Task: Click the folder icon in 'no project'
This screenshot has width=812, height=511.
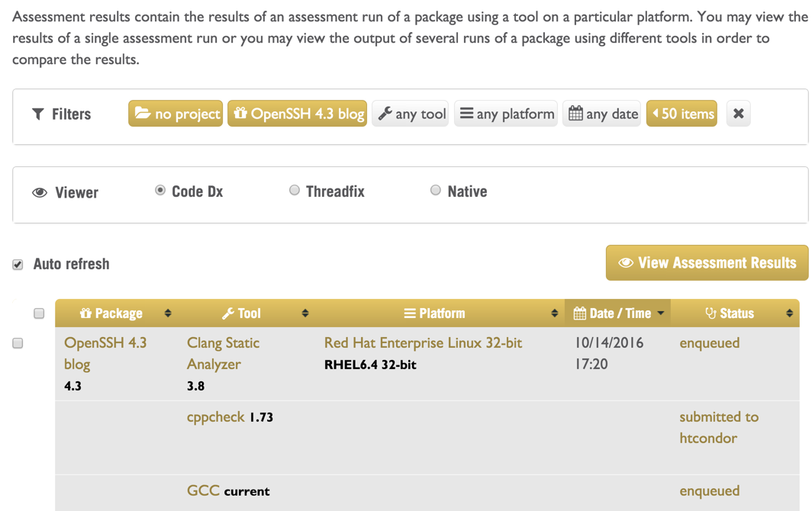Action: coord(143,113)
